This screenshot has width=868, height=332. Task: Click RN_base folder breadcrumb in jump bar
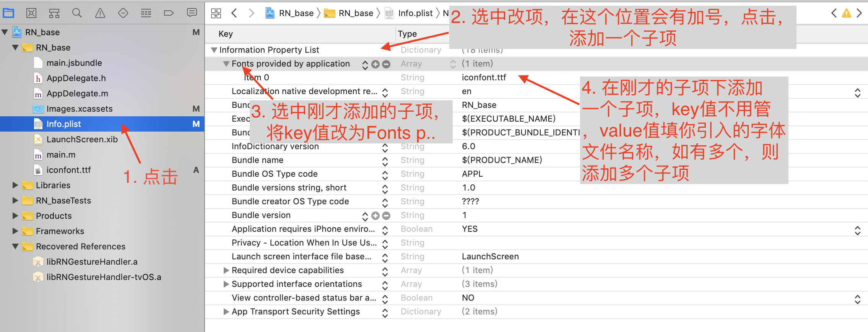[349, 13]
